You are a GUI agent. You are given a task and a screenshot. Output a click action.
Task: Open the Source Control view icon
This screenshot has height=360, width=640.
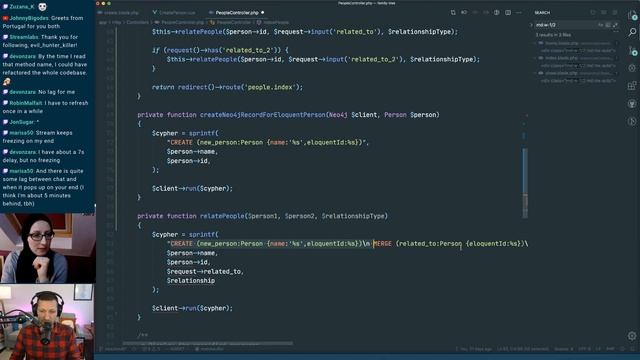pyautogui.click(x=632, y=50)
